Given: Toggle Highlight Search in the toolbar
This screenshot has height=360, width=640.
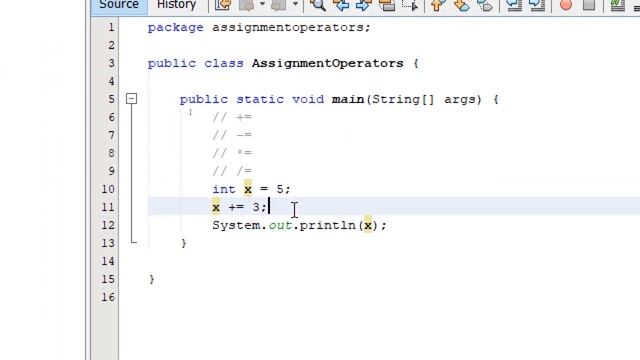Looking at the screenshot, I should click(387, 5).
